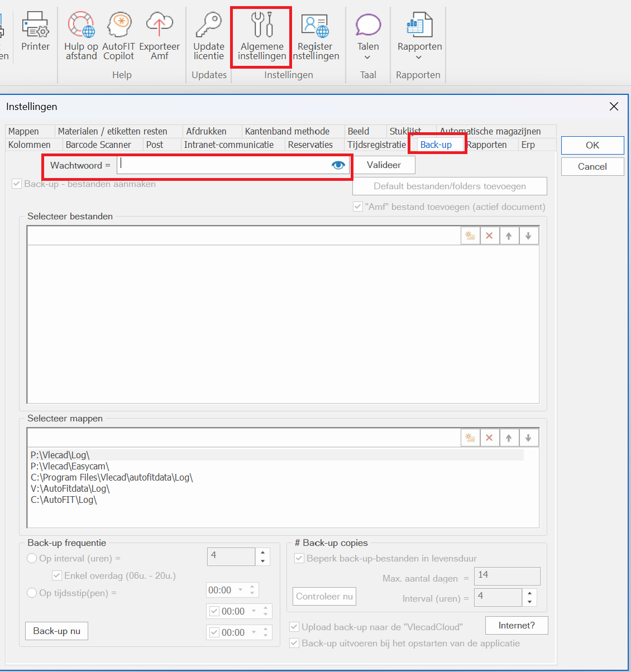This screenshot has width=631, height=672.
Task: Open the Talen language menu
Action: (x=368, y=36)
